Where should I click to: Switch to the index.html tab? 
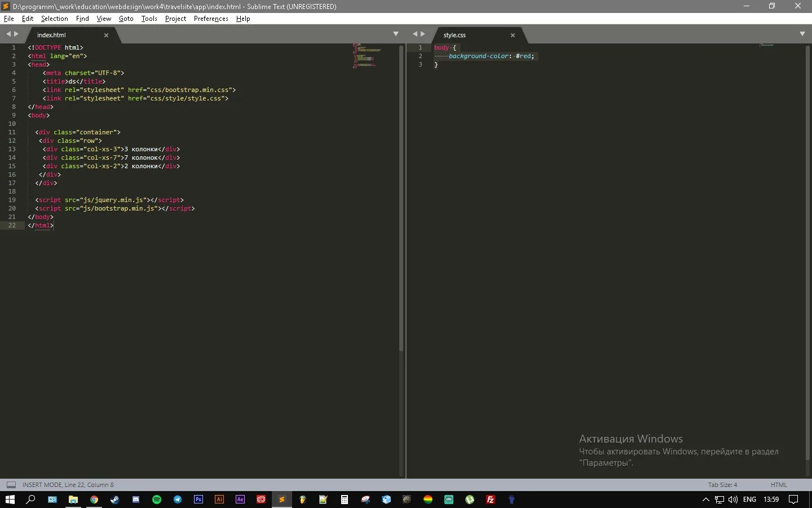tap(51, 34)
